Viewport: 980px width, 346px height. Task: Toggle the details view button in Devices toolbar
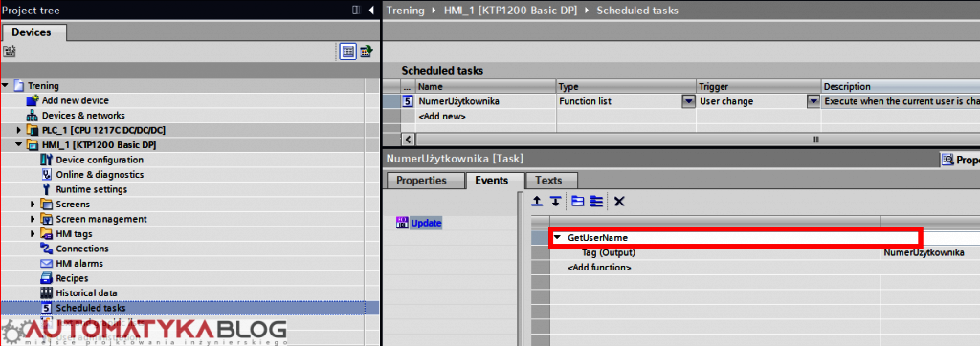(348, 52)
